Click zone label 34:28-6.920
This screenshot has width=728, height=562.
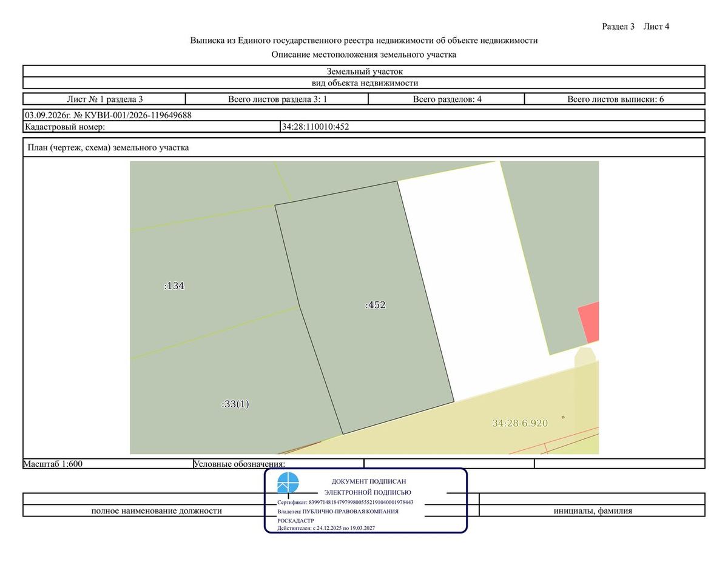point(520,423)
